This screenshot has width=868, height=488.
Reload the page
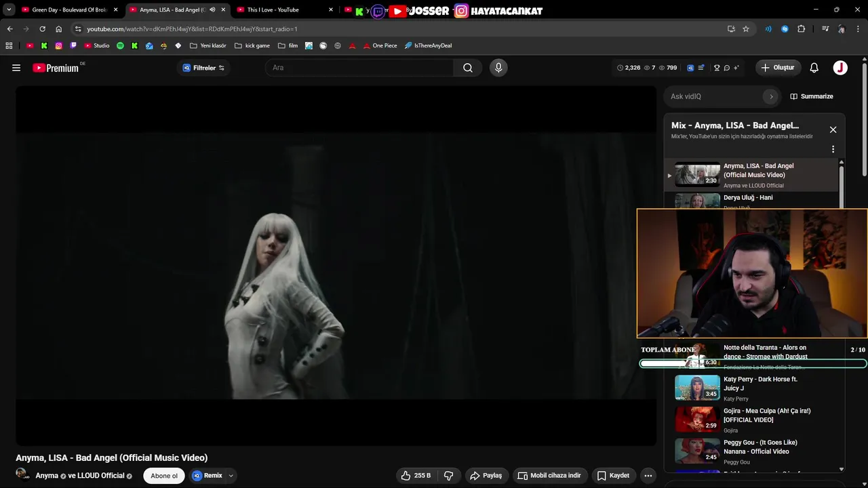coord(42,29)
